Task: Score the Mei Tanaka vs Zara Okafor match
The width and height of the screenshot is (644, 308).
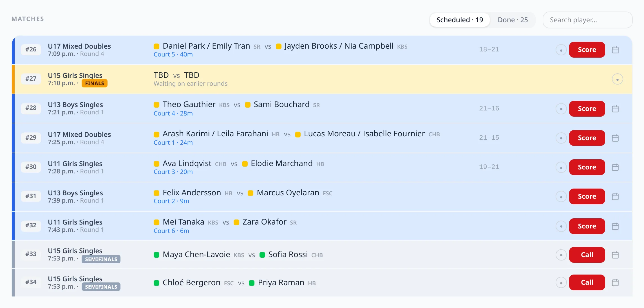Action: tap(587, 226)
